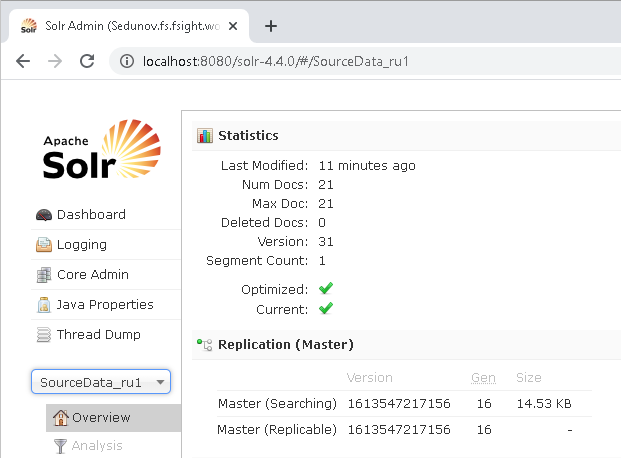
Task: Open the SourceData_ru1 core selector dropdown
Action: (101, 382)
